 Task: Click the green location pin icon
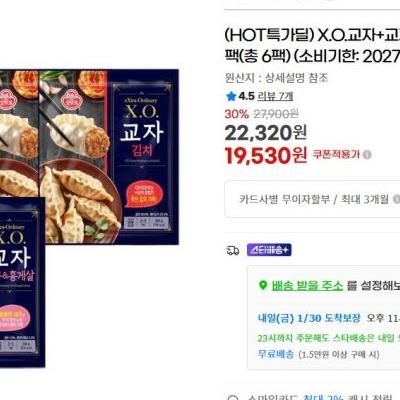(x=263, y=285)
